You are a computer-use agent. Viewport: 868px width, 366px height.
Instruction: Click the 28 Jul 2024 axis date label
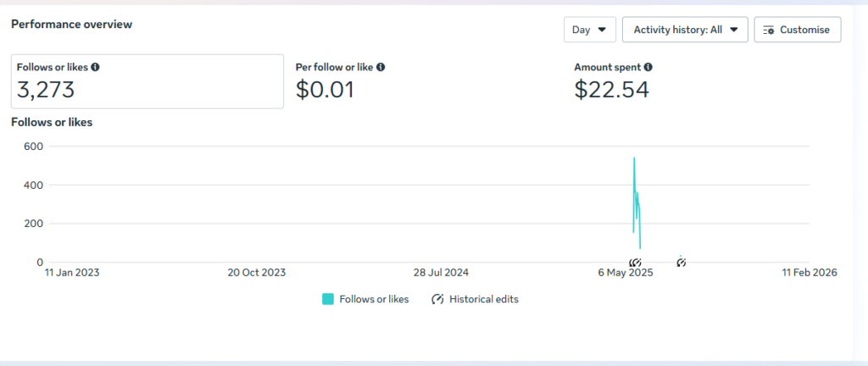pyautogui.click(x=441, y=273)
